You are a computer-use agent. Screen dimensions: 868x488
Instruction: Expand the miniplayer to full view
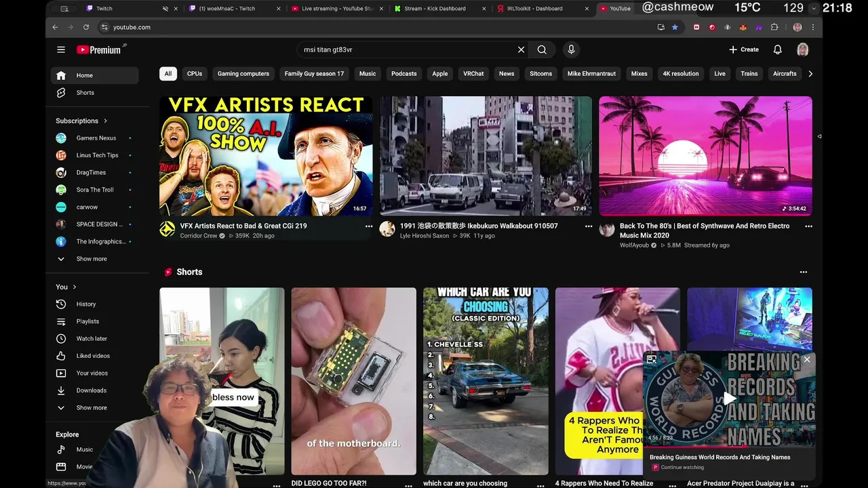click(651, 359)
